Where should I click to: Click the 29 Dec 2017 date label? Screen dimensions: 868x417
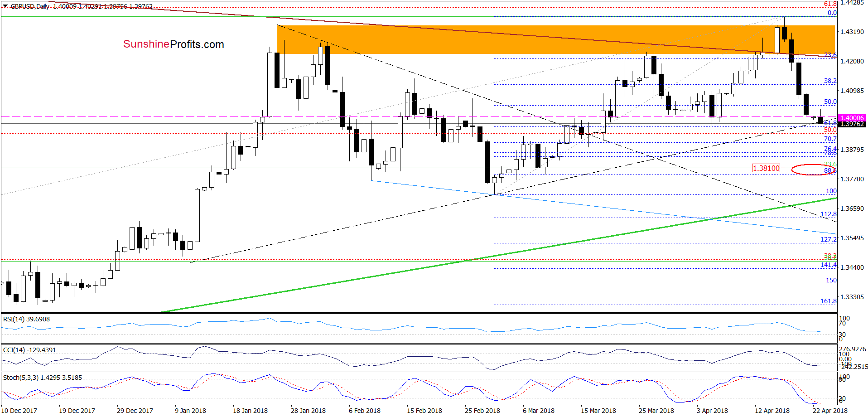tap(135, 411)
